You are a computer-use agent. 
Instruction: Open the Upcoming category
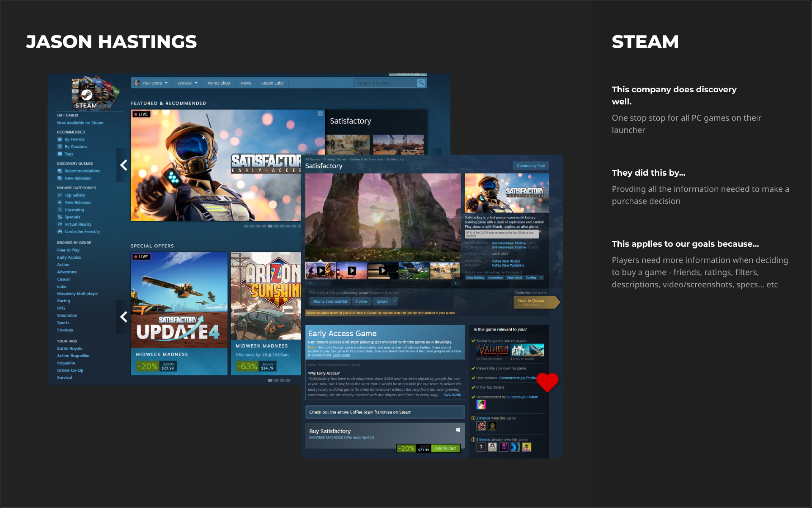coord(74,210)
